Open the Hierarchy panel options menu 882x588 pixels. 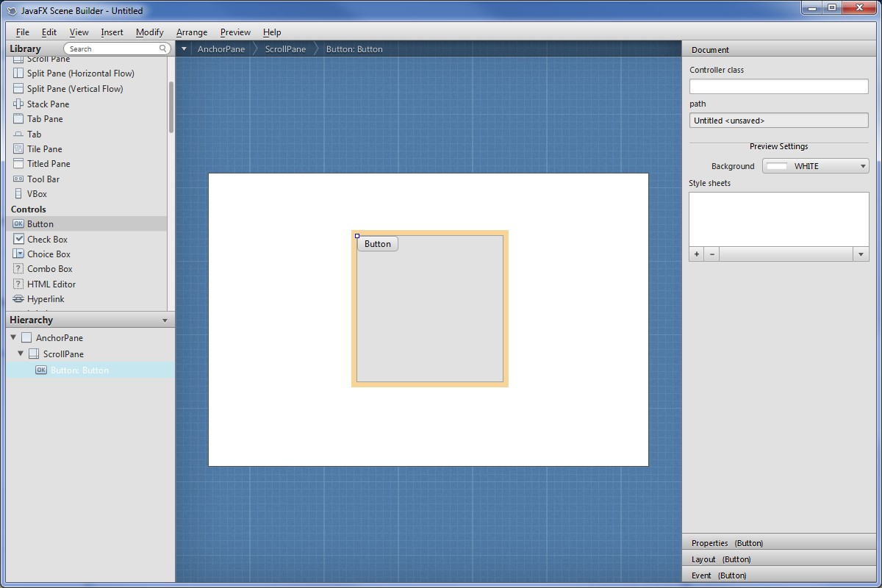click(165, 320)
